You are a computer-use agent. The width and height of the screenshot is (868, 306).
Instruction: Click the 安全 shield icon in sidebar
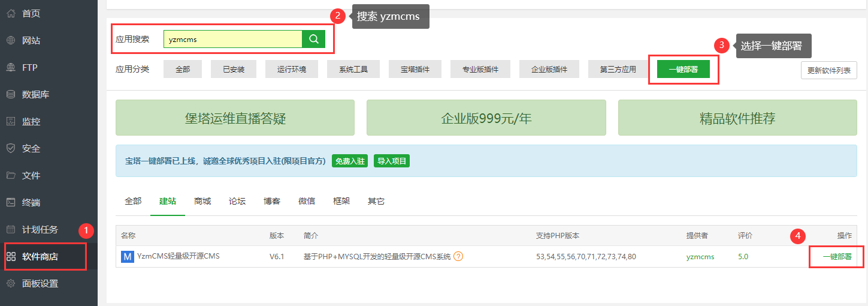click(11, 148)
